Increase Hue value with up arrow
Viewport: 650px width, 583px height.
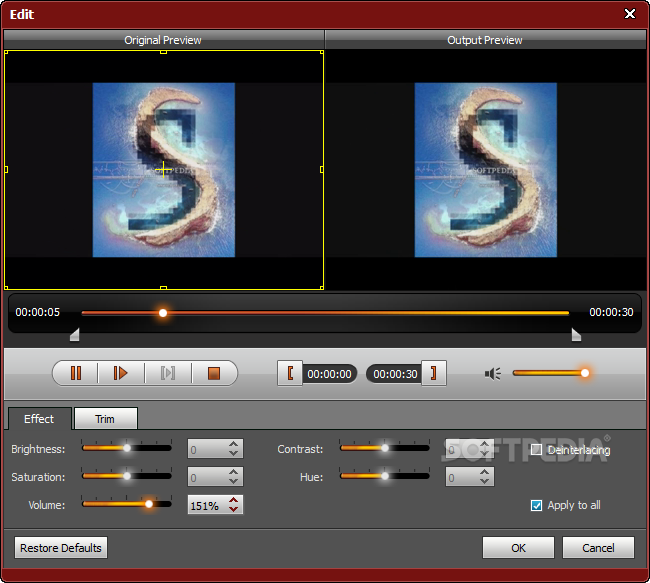click(x=484, y=472)
